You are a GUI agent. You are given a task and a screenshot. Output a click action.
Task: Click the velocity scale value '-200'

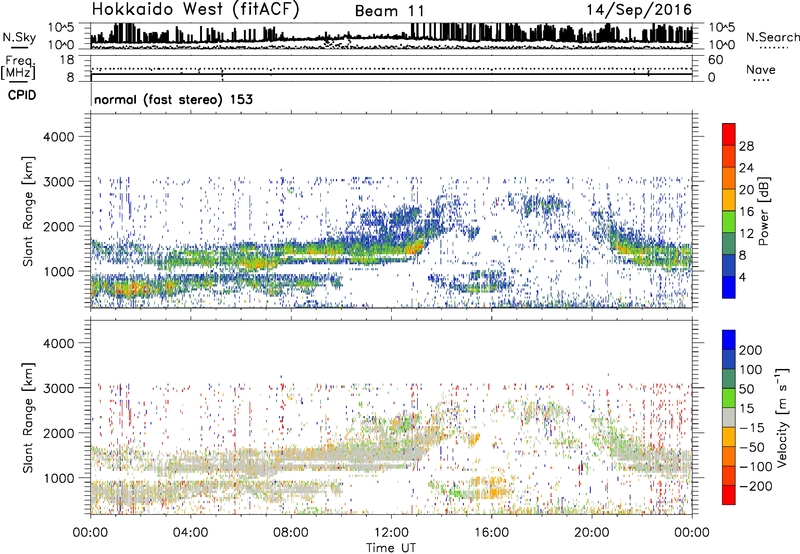[x=755, y=486]
